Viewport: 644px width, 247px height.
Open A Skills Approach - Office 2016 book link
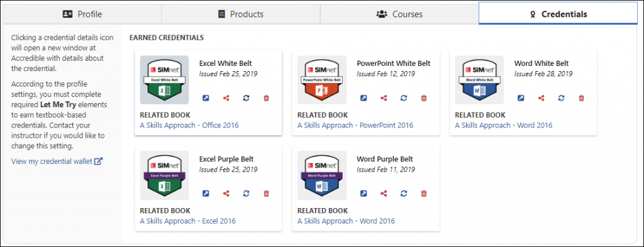click(x=189, y=125)
